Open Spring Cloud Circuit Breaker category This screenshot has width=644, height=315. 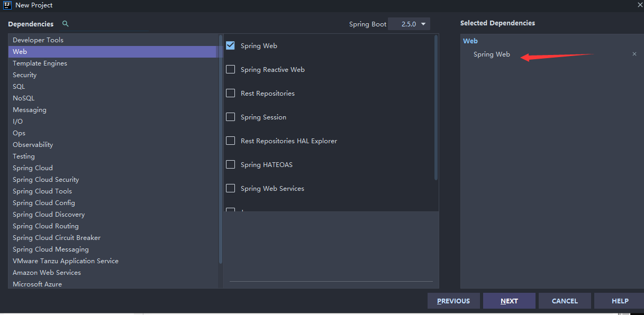[112, 238]
